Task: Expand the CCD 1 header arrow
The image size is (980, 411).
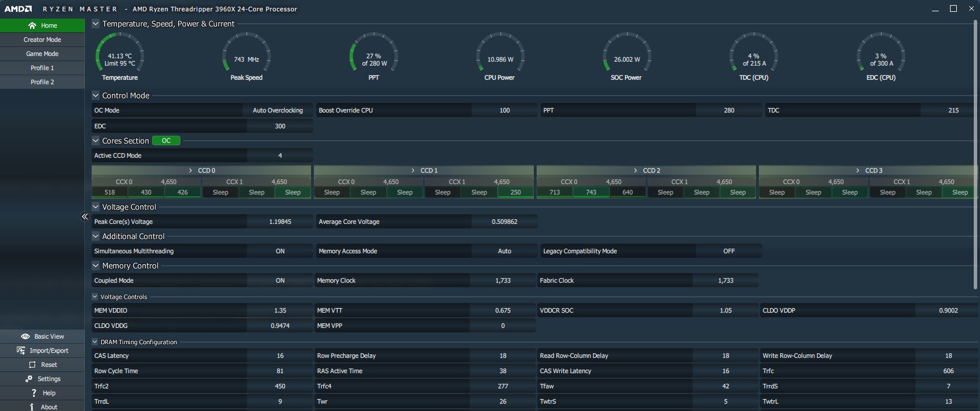Action: tap(413, 170)
